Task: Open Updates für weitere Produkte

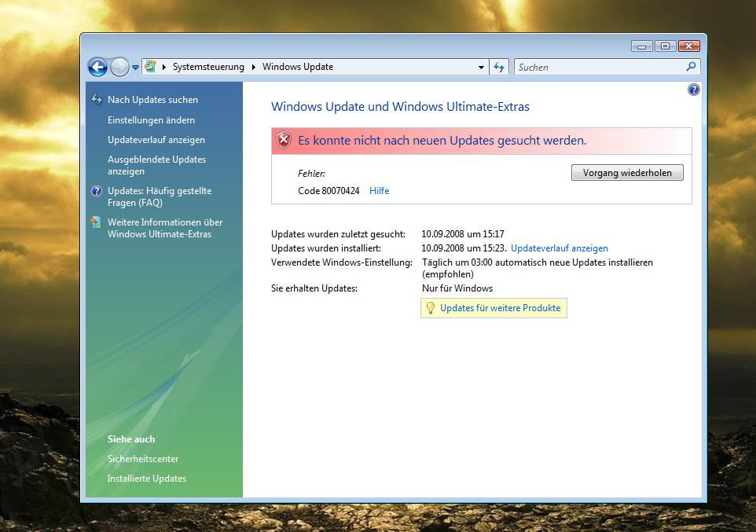Action: click(500, 308)
